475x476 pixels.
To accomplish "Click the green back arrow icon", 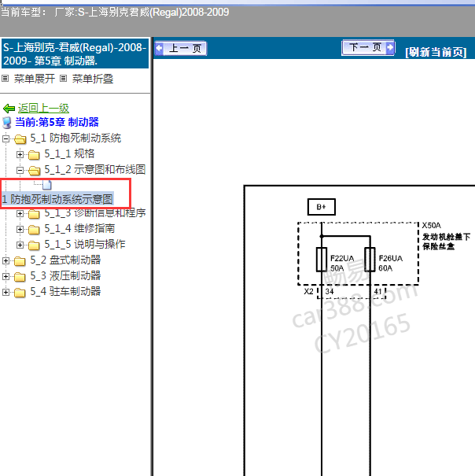I will tap(9, 109).
